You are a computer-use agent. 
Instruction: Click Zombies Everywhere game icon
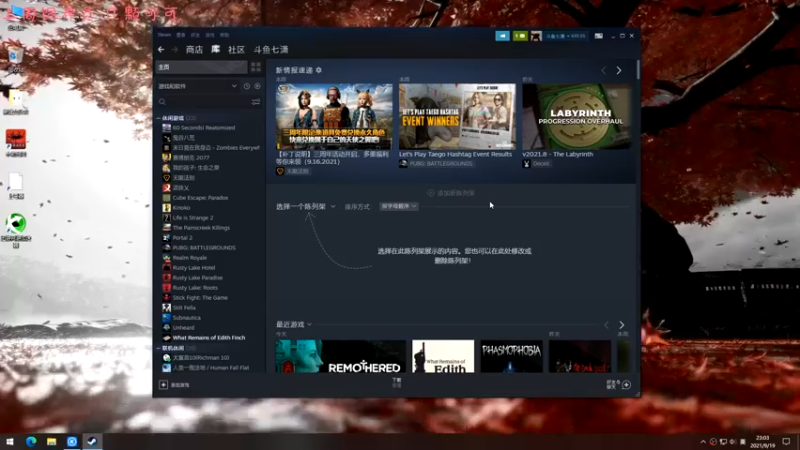point(166,147)
